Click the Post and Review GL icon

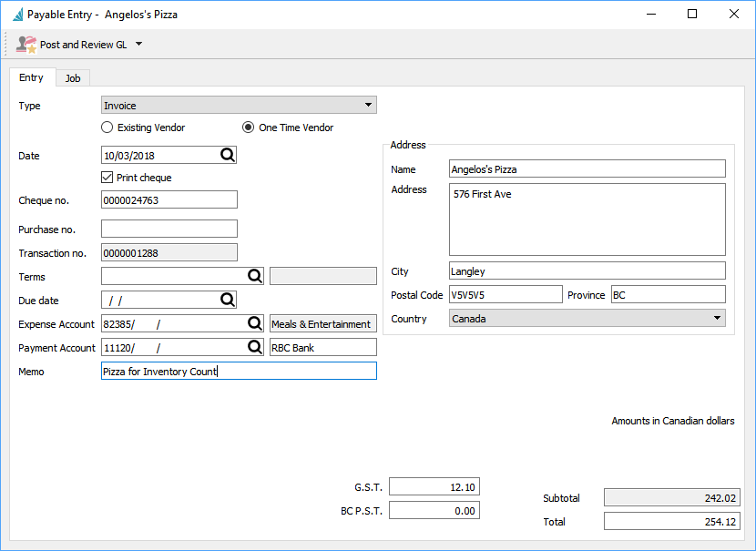pyautogui.click(x=26, y=44)
